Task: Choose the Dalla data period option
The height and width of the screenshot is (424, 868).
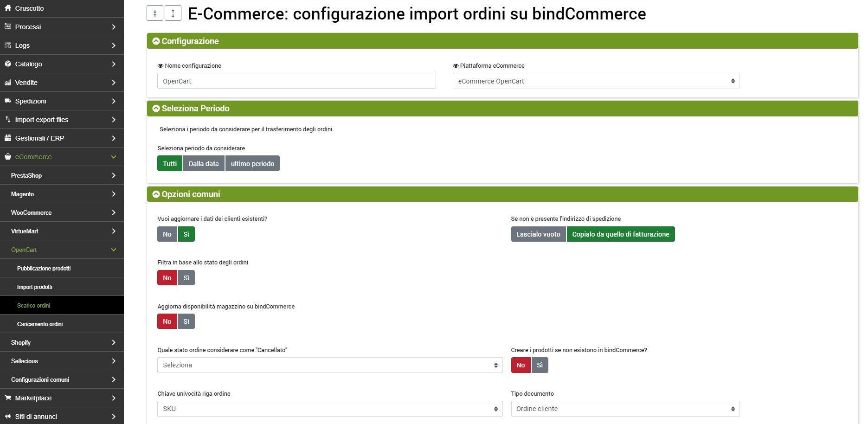Action: [204, 164]
